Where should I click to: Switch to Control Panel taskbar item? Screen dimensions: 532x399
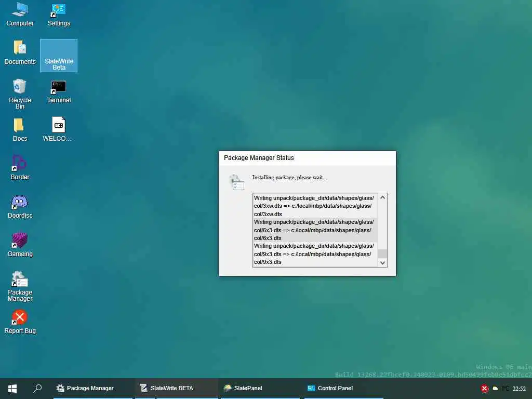[x=344, y=388]
